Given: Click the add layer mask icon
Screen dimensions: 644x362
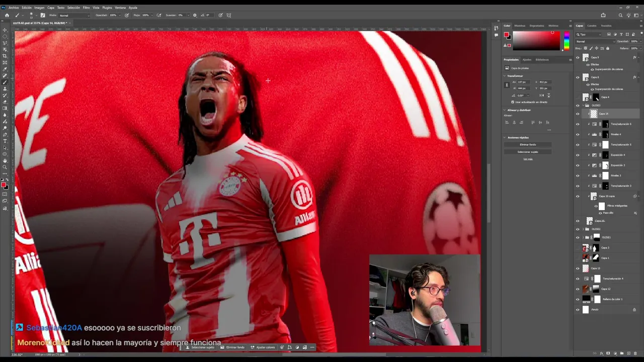Looking at the screenshot, I should click(x=608, y=353).
